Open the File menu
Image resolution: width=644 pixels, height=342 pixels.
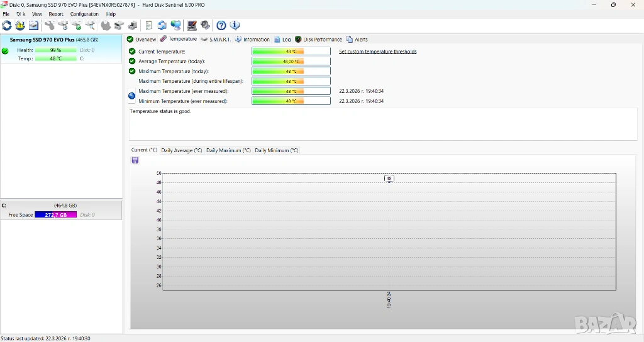pyautogui.click(x=6, y=14)
